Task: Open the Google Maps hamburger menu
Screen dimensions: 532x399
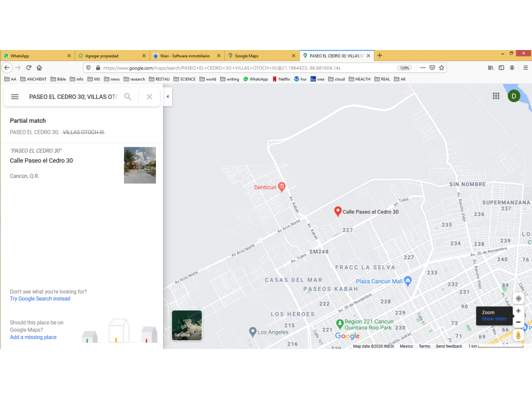Action: [15, 97]
